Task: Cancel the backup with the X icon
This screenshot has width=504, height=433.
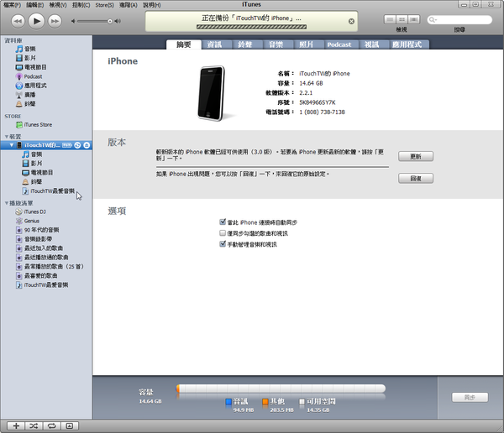Action: (x=351, y=21)
